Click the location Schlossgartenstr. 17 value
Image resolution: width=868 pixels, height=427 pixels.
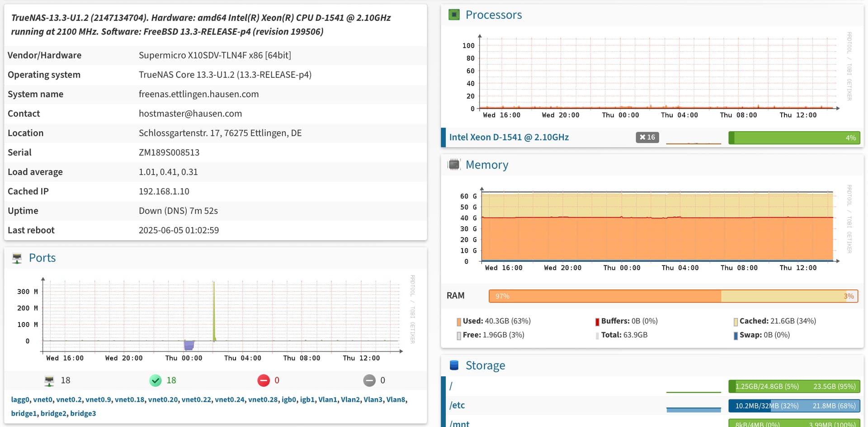coord(220,133)
